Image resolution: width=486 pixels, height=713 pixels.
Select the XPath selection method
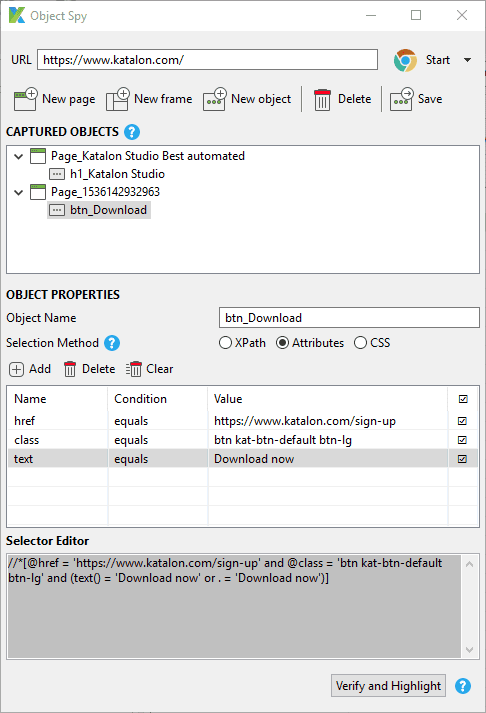(225, 342)
